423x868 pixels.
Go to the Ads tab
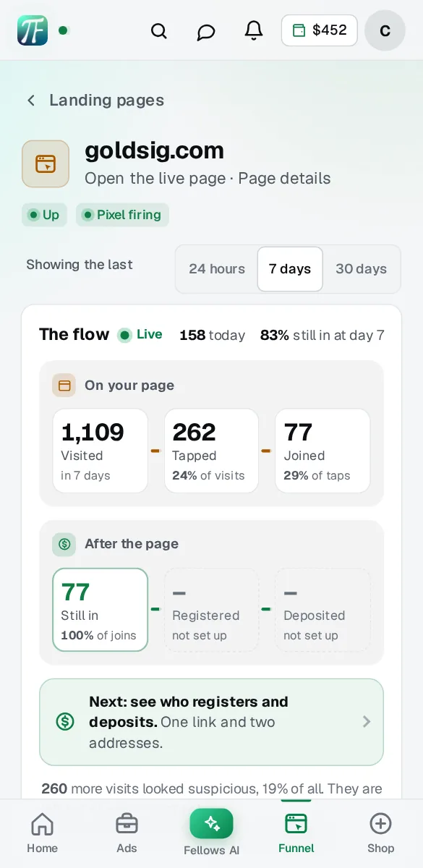[127, 832]
